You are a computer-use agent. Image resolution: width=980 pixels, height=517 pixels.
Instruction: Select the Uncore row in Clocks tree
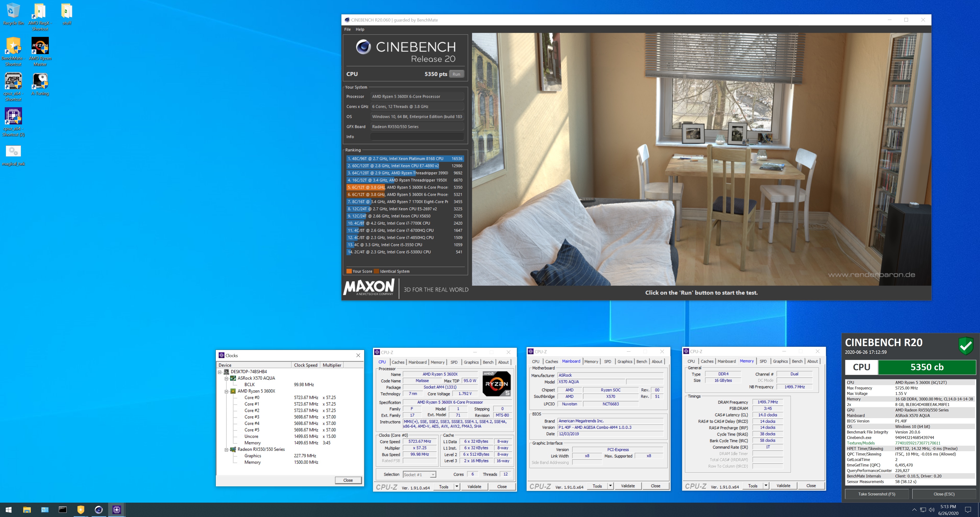(290, 436)
